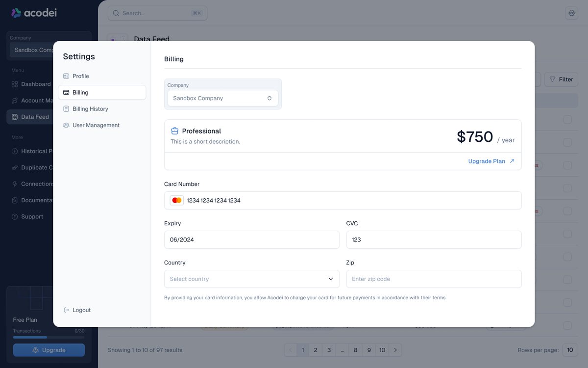Click the Acodei logo icon
The width and height of the screenshot is (588, 368).
click(16, 13)
